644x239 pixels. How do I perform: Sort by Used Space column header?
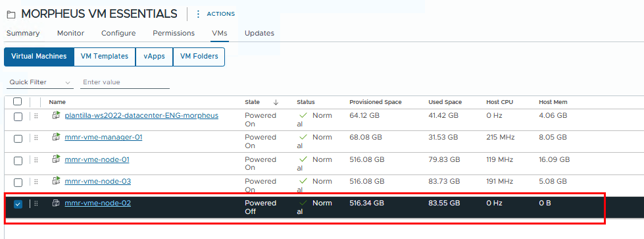445,102
